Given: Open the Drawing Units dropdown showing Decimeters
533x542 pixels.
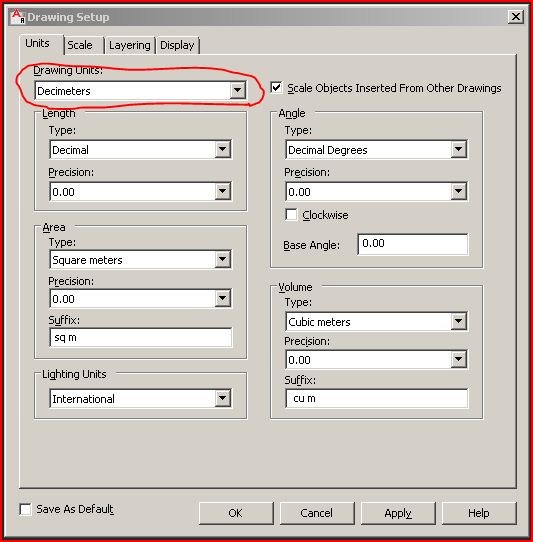Looking at the screenshot, I should pyautogui.click(x=141, y=91).
